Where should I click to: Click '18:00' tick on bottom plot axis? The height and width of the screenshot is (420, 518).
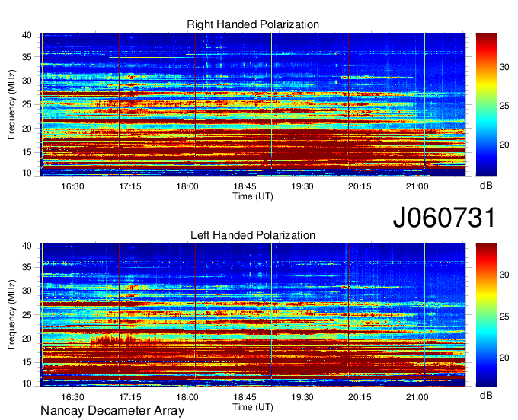(x=187, y=397)
